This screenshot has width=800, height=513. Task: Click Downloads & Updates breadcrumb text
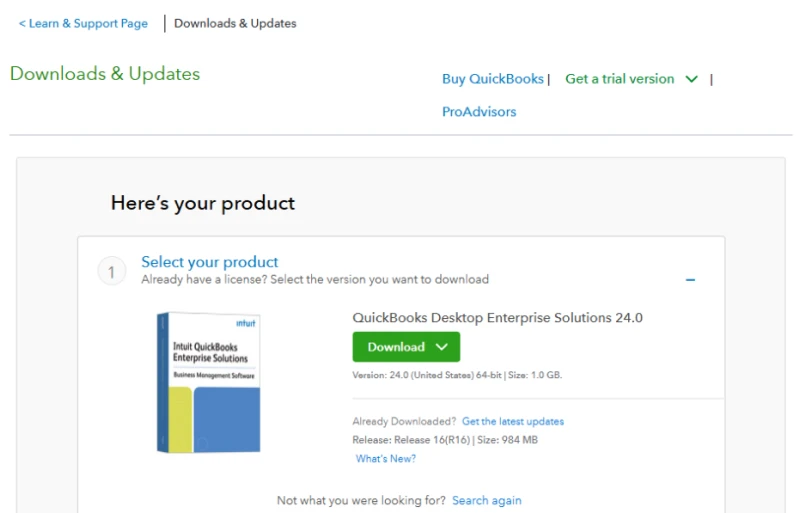coord(235,23)
